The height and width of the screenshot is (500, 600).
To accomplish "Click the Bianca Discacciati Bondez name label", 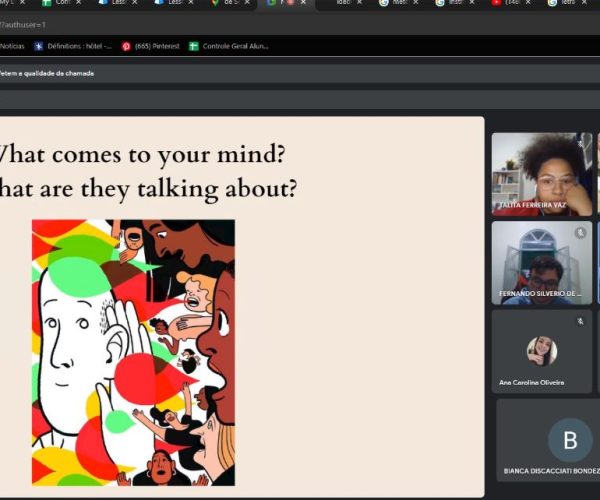I will point(551,471).
